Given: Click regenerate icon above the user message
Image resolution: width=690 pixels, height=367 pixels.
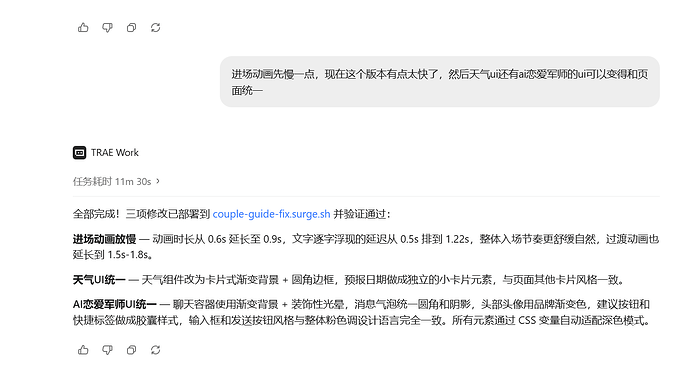Looking at the screenshot, I should pyautogui.click(x=155, y=28).
